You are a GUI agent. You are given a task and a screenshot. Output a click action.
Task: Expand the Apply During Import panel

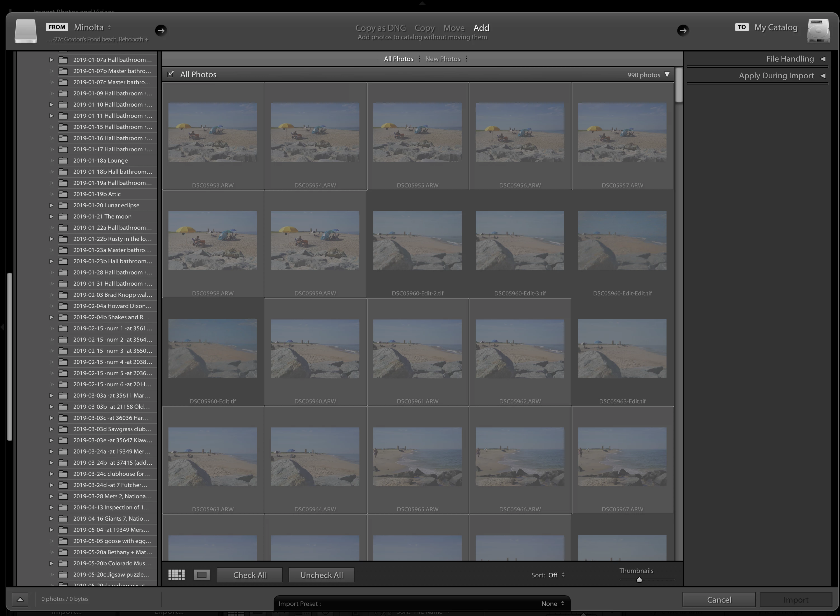click(x=776, y=75)
